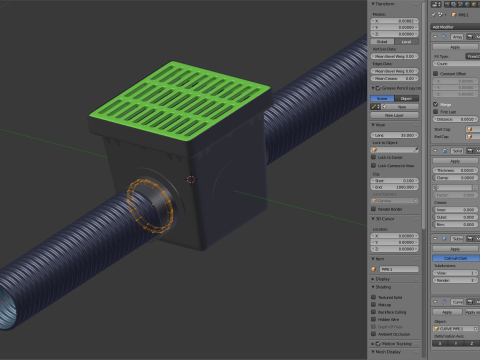
Task: Collapse the Mesh Display panel
Action: click(x=373, y=352)
